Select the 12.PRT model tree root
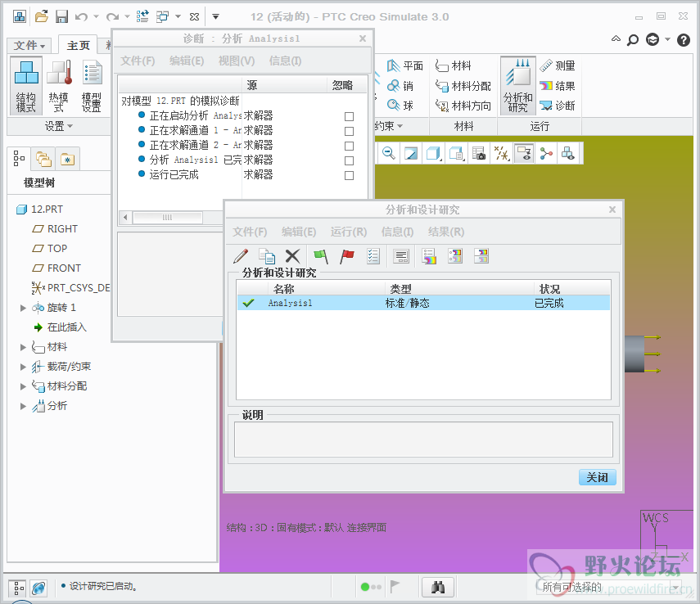The image size is (700, 604). pos(40,210)
